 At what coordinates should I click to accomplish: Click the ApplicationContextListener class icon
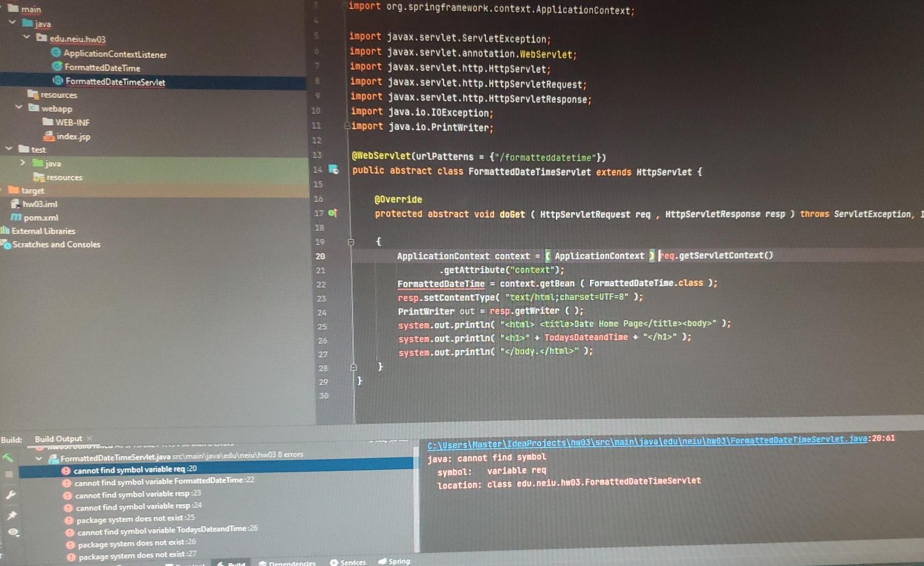[x=55, y=52]
